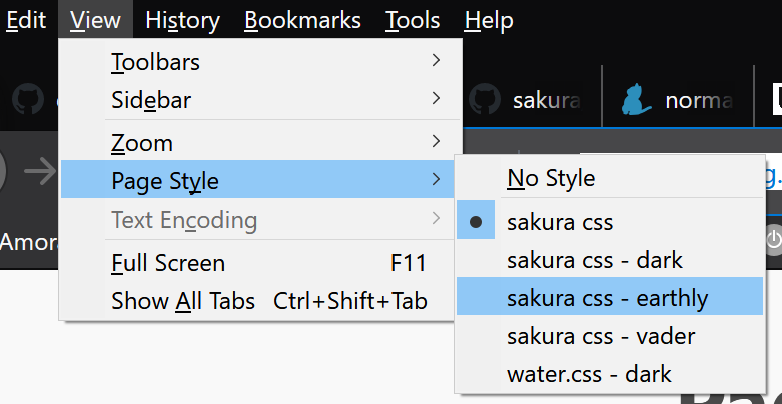Open the Tools menu

(412, 20)
